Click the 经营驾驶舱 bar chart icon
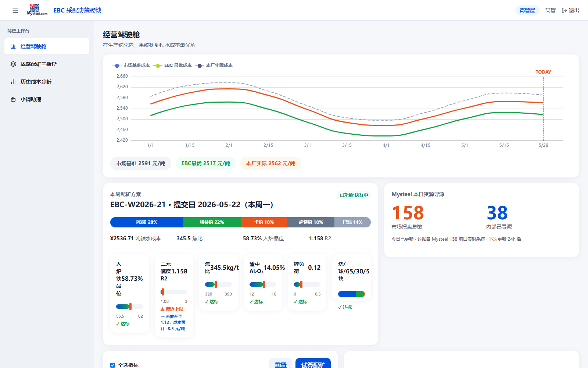The height and width of the screenshot is (368, 588). (x=13, y=46)
